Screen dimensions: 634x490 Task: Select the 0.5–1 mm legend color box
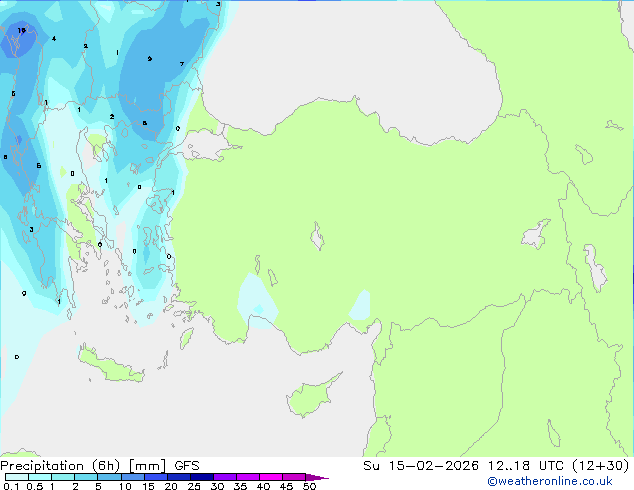point(40,477)
